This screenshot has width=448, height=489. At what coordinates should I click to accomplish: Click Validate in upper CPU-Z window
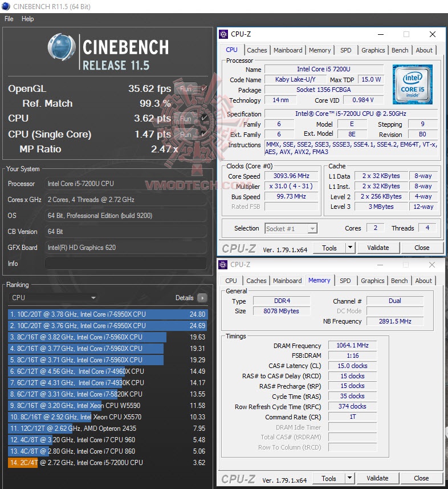point(378,248)
